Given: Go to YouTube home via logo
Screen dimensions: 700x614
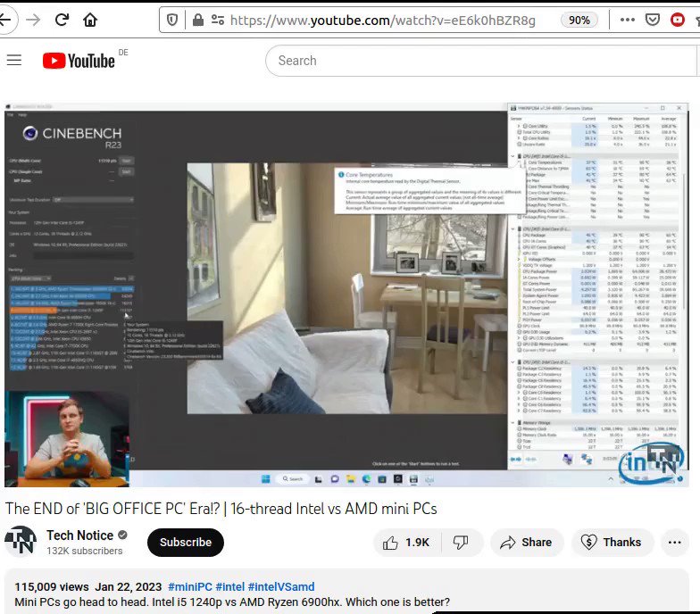Looking at the screenshot, I should 79,61.
